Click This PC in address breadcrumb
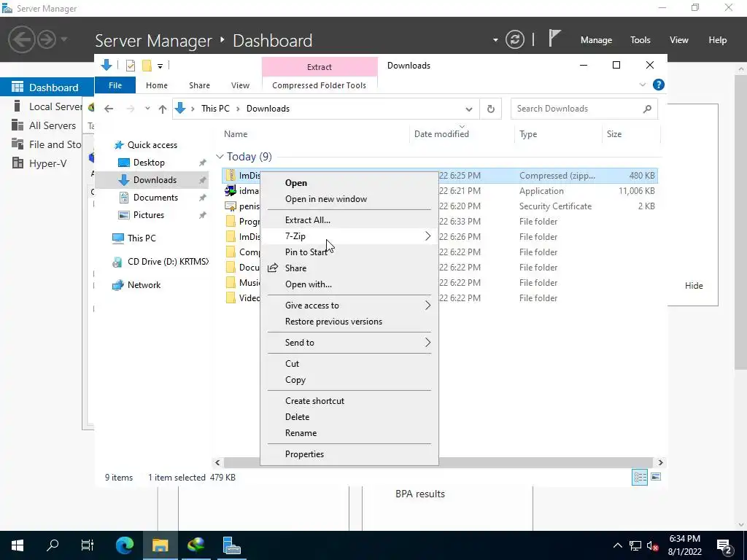 click(215, 109)
